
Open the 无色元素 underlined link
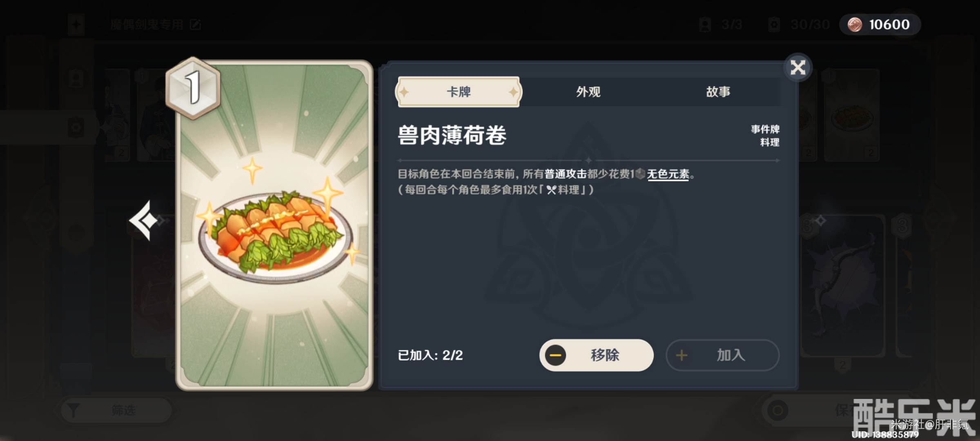point(668,174)
